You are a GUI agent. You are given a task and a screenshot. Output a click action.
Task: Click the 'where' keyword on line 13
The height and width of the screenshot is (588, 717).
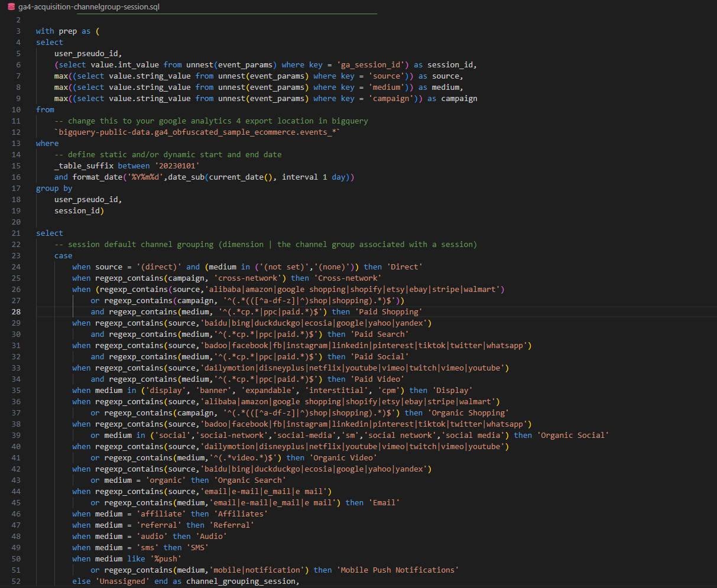pyautogui.click(x=47, y=143)
